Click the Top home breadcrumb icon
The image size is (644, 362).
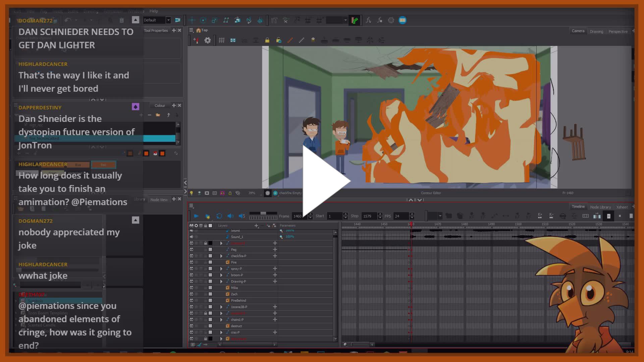tap(199, 30)
